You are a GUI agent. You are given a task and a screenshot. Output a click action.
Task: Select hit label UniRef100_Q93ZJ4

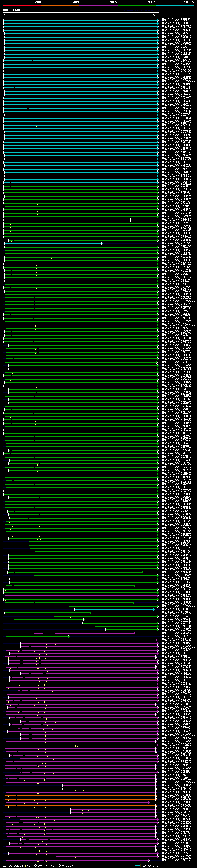pos(176,47)
